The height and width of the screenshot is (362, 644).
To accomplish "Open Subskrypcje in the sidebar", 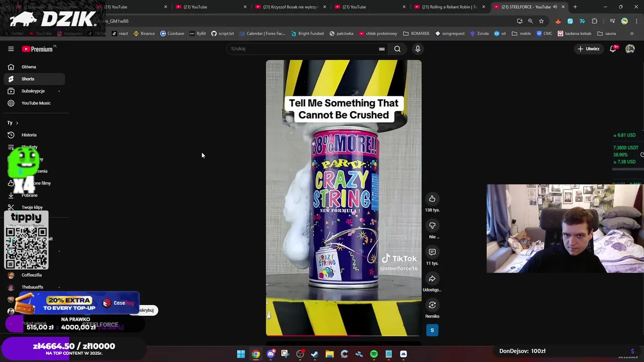I will pos(34,91).
